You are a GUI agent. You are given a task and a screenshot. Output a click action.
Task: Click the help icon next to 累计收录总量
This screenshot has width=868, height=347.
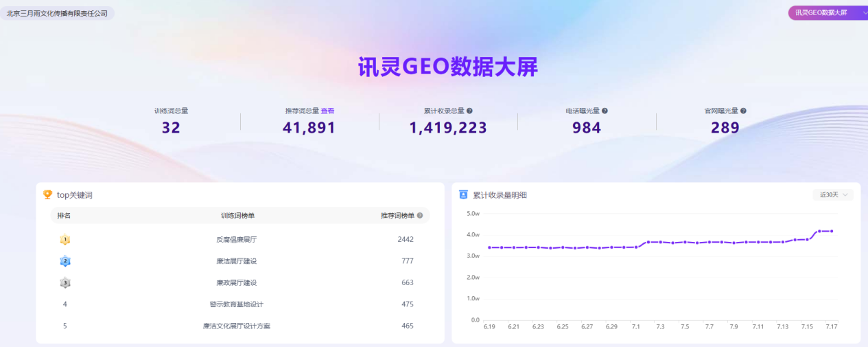tap(469, 111)
